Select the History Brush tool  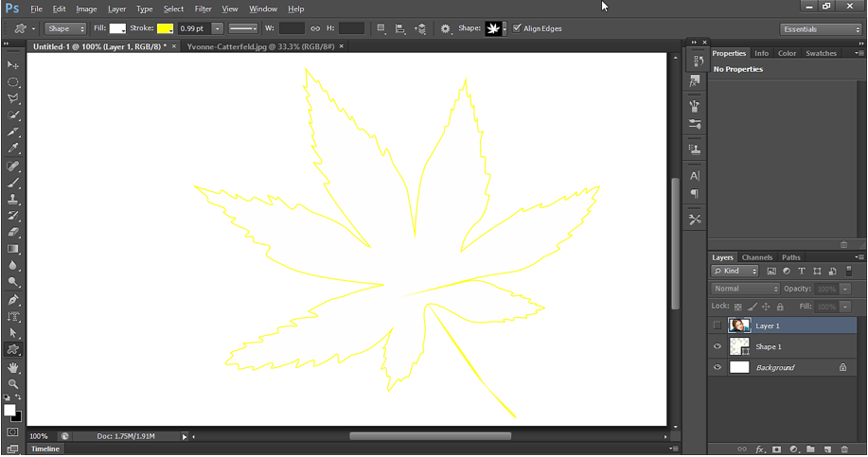tap(12, 216)
